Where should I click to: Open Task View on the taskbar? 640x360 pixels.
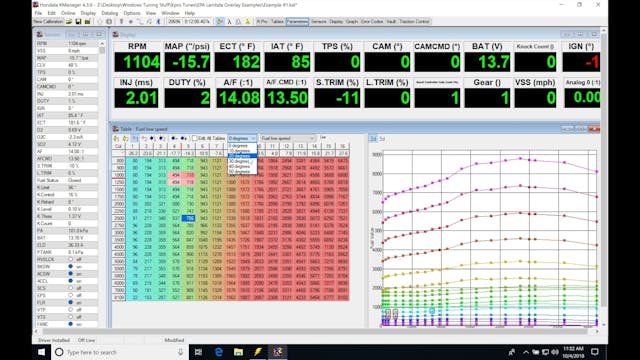(x=198, y=352)
